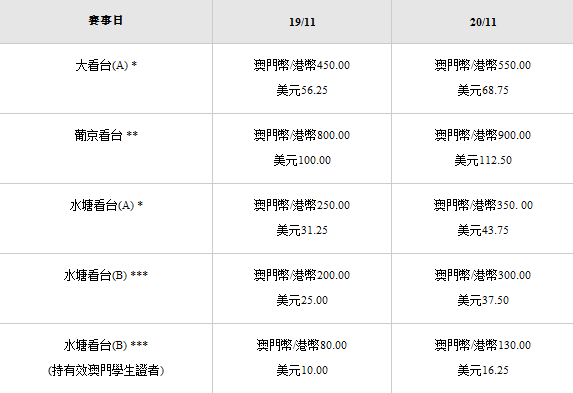Viewport: 573px width, 393px height.
Task: Select the 19/11 column header
Action: (x=302, y=22)
